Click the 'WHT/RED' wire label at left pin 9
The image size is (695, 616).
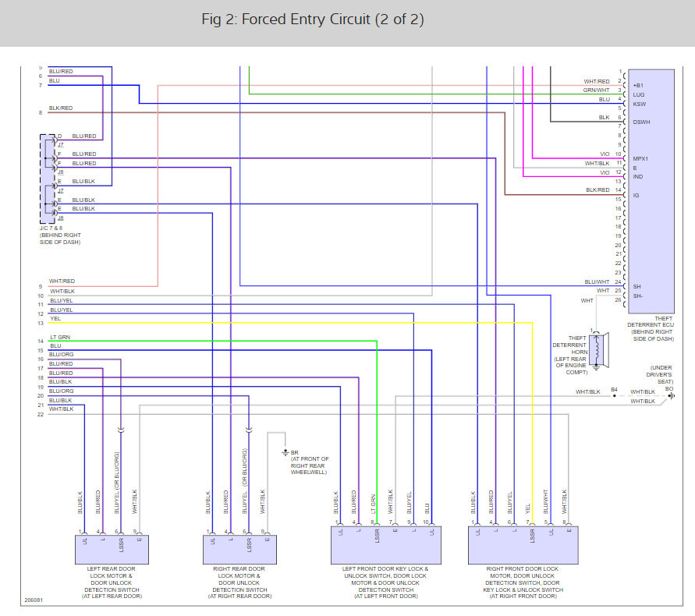[x=62, y=281]
